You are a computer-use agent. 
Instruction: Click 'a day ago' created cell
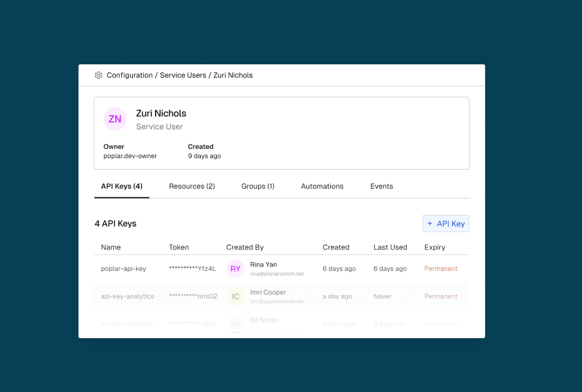pyautogui.click(x=338, y=296)
